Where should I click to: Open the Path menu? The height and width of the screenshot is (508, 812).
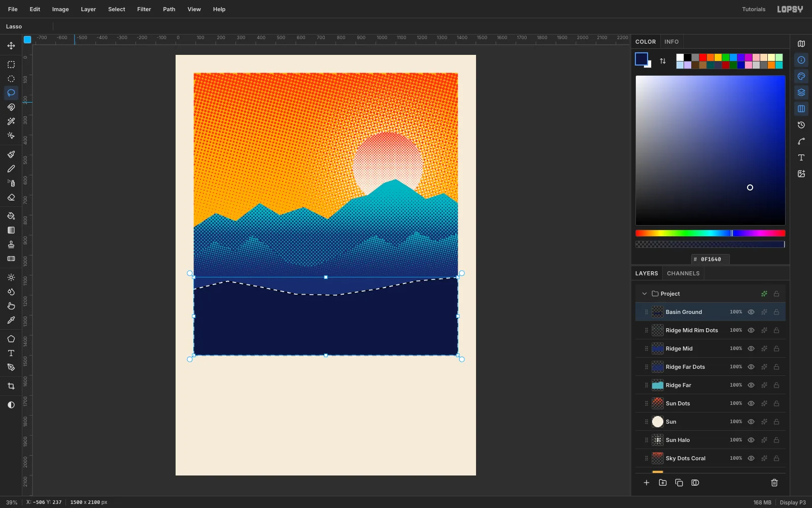point(169,9)
